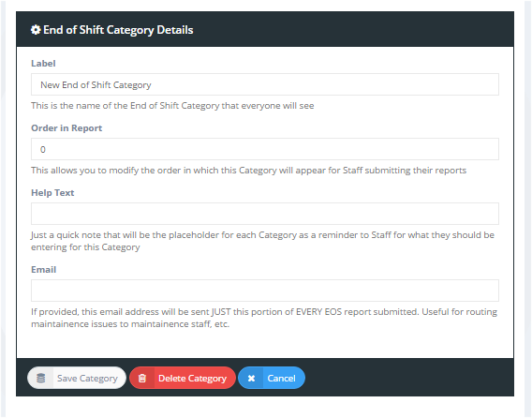
Task: Click the database icon on Save Category
Action: [x=40, y=378]
